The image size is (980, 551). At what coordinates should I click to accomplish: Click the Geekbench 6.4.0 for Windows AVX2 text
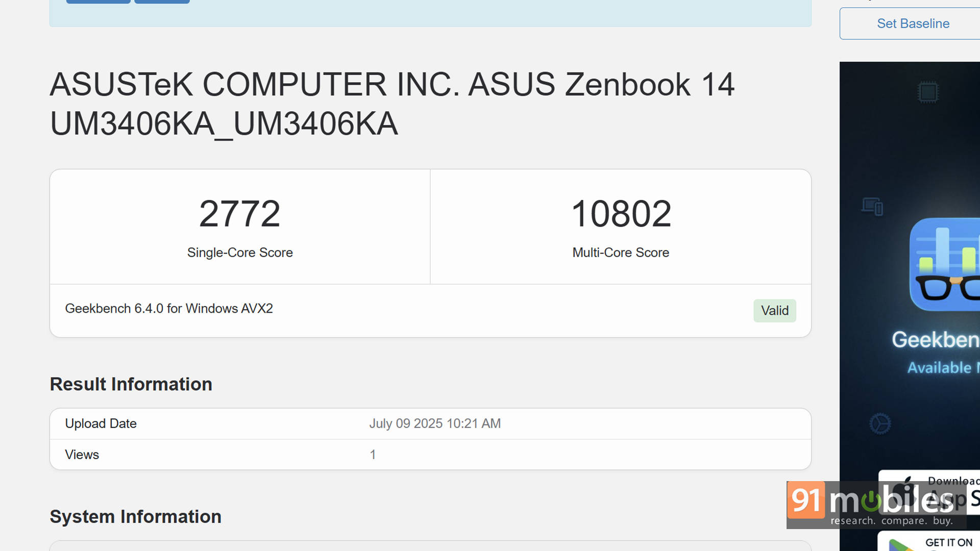click(x=168, y=309)
